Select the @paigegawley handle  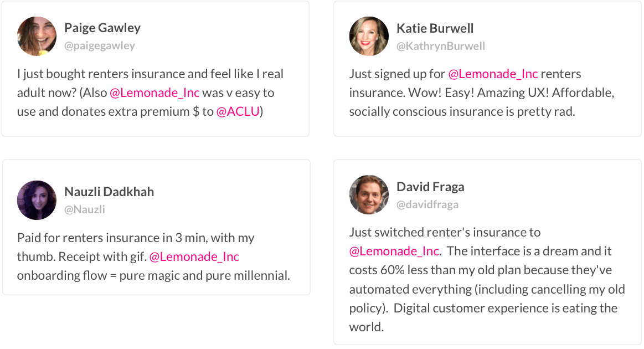100,45
